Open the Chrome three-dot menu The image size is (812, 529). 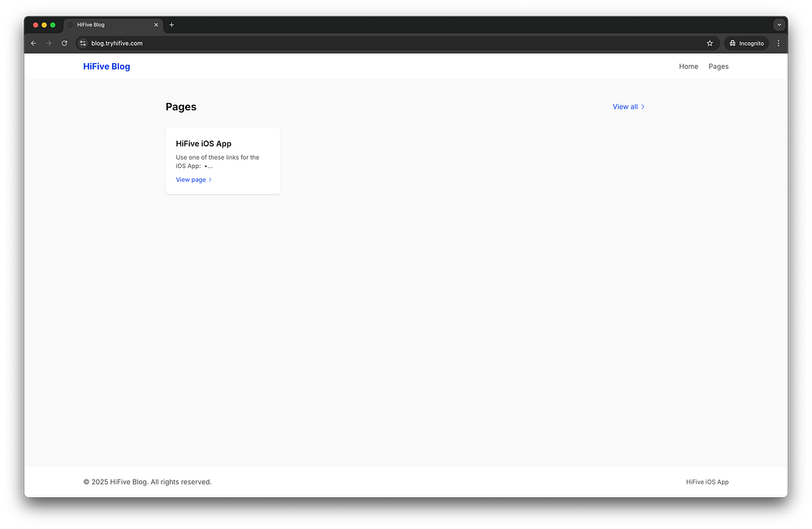(778, 44)
